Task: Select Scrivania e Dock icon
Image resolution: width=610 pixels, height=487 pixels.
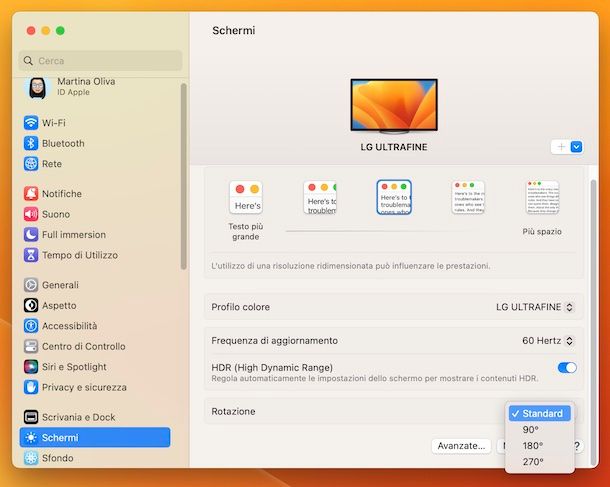Action: (x=31, y=417)
